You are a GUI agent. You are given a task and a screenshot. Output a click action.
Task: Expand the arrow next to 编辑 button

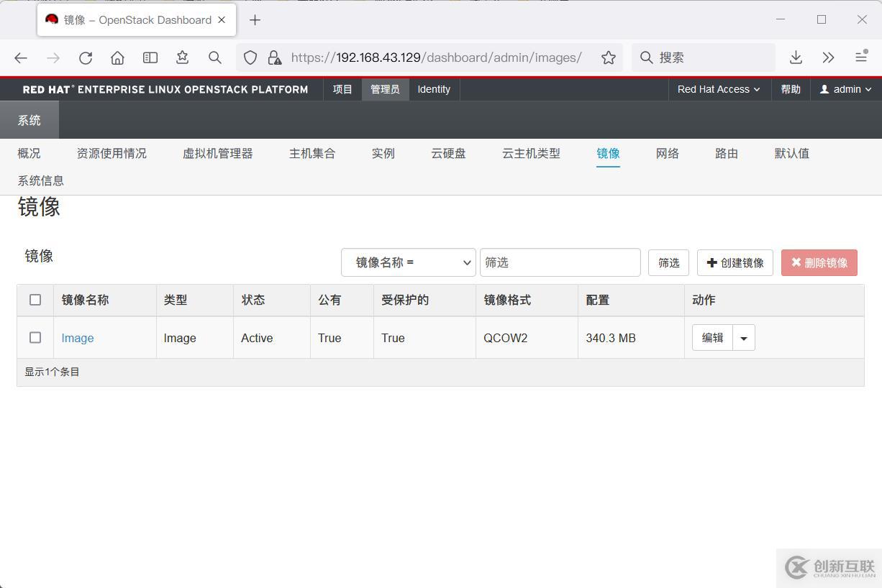click(x=744, y=338)
